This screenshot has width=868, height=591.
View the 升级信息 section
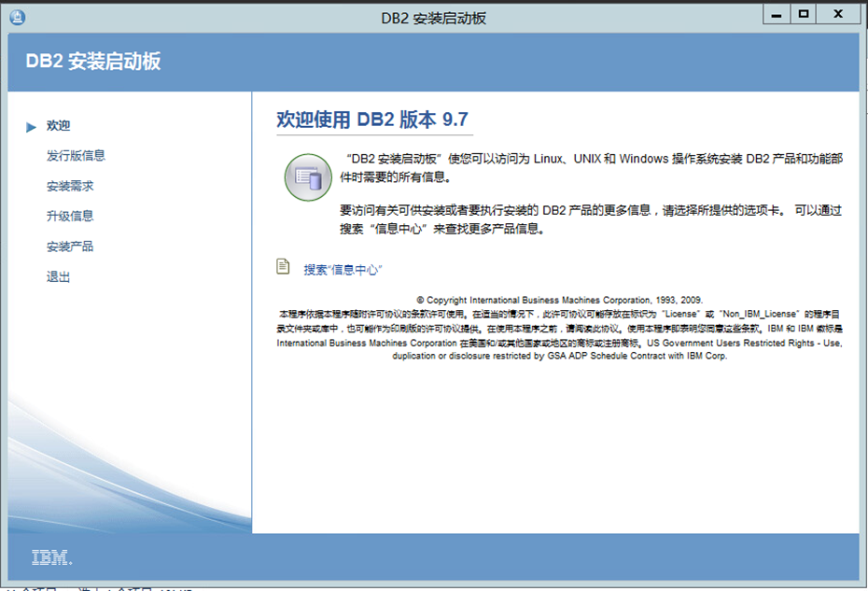tap(70, 216)
